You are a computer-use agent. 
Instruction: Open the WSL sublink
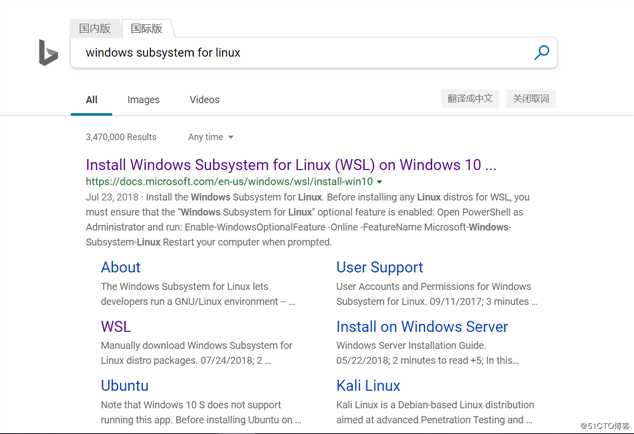point(116,327)
